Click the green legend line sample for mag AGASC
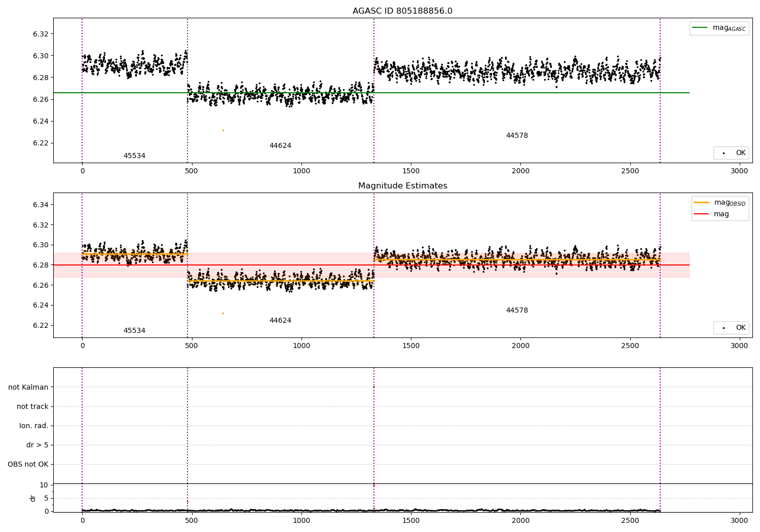This screenshot has height=532, width=760. click(700, 27)
